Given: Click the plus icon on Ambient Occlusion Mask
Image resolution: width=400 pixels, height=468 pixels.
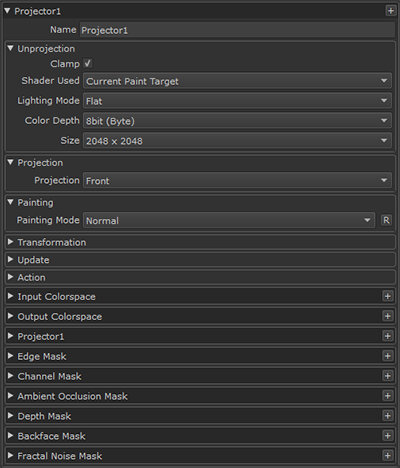Looking at the screenshot, I should pos(387,396).
